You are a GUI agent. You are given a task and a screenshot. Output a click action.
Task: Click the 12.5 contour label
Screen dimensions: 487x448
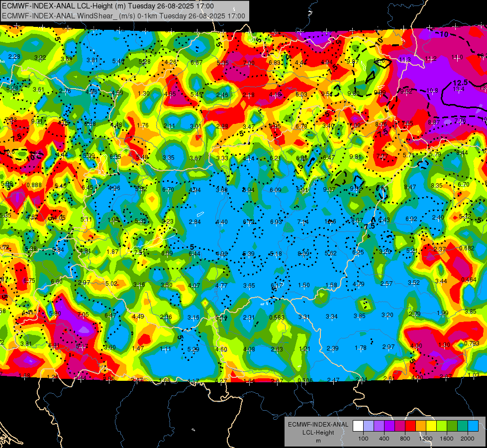click(x=460, y=83)
